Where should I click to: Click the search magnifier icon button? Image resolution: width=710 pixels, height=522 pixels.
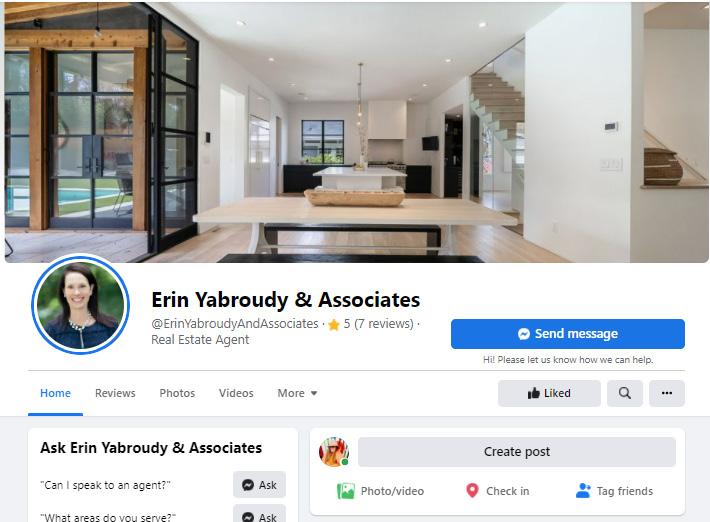click(x=624, y=393)
